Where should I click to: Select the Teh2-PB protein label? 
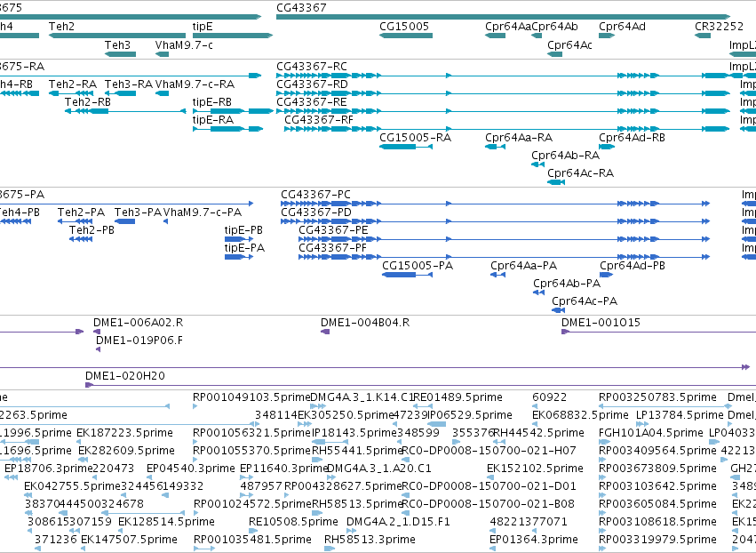[92, 230]
